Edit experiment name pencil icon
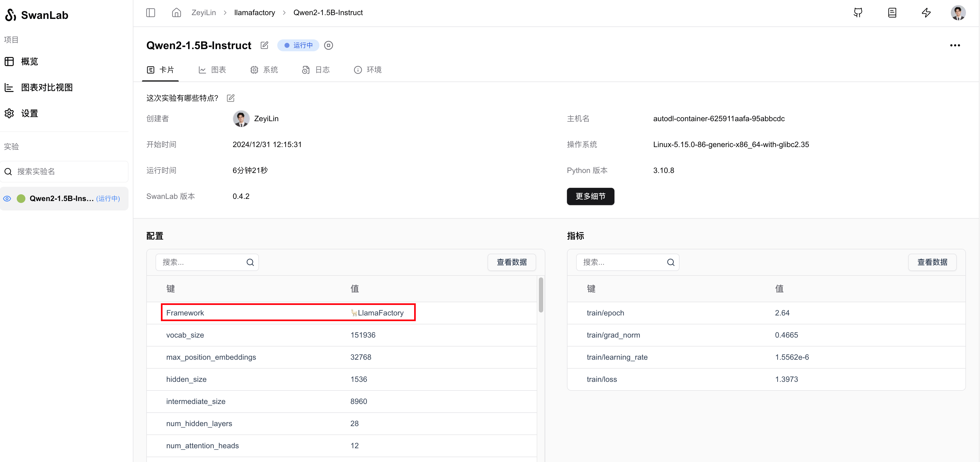 [264, 45]
